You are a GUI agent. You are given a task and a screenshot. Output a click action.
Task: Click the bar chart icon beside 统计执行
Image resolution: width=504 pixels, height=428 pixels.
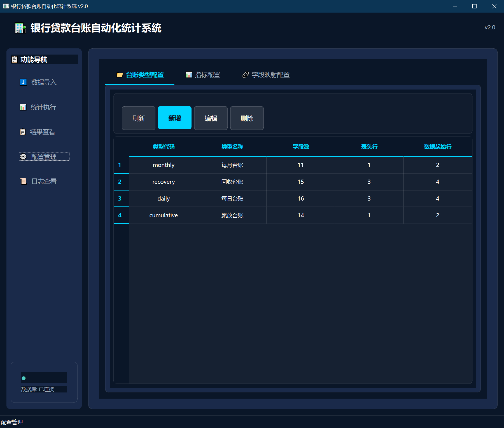coord(23,107)
